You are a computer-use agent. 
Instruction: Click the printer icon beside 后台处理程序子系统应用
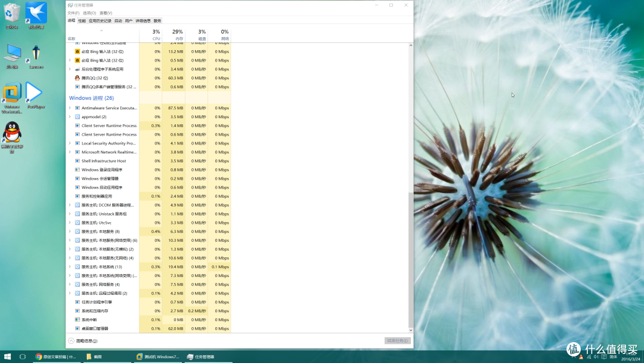(x=77, y=69)
